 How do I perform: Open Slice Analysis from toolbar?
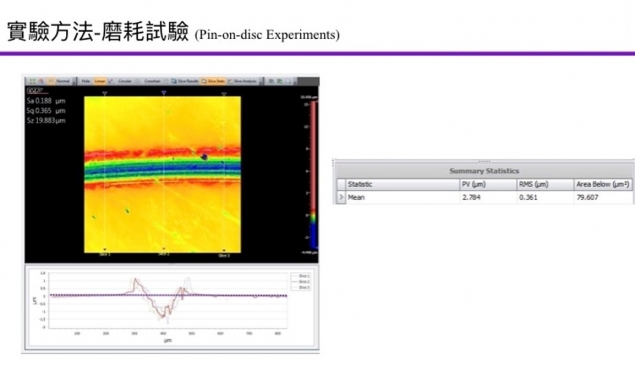(243, 81)
